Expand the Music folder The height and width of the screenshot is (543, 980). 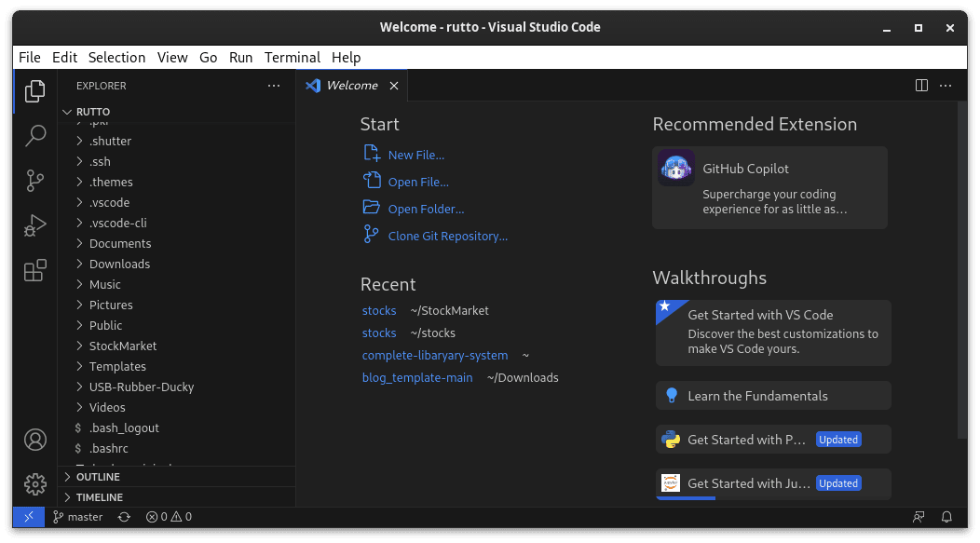[176, 285]
